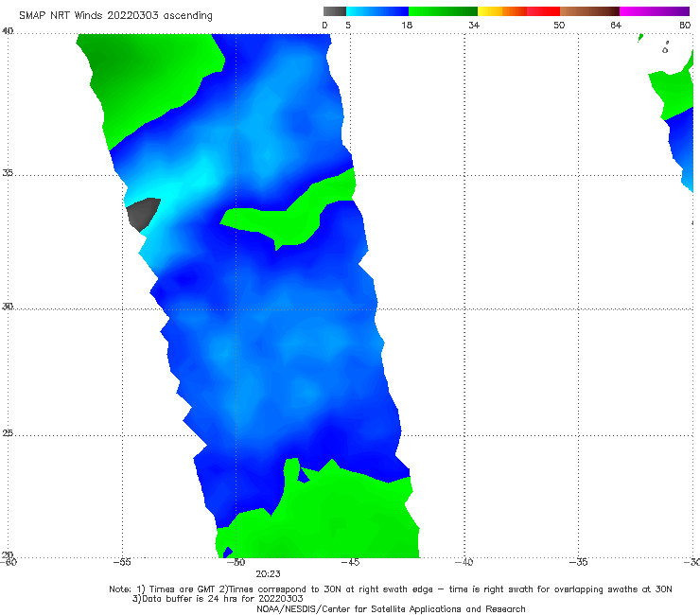Click the dark green wind area at top-left of swath
Image resolution: width=700 pixels, height=615 pixels.
click(143, 76)
